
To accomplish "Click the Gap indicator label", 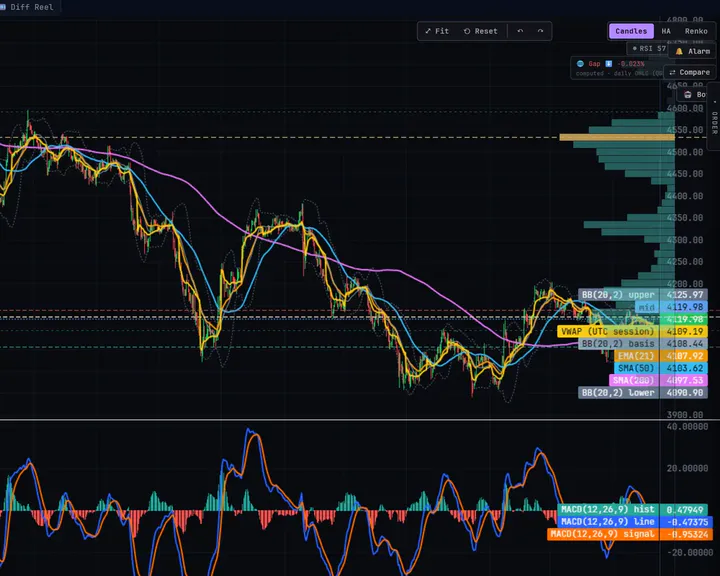I will click(x=594, y=64).
